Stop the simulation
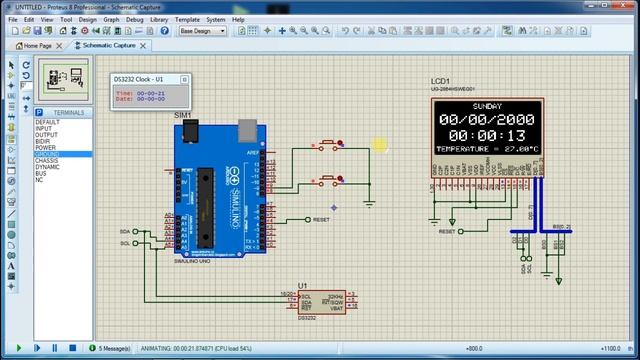The image size is (640, 360). [x=73, y=348]
